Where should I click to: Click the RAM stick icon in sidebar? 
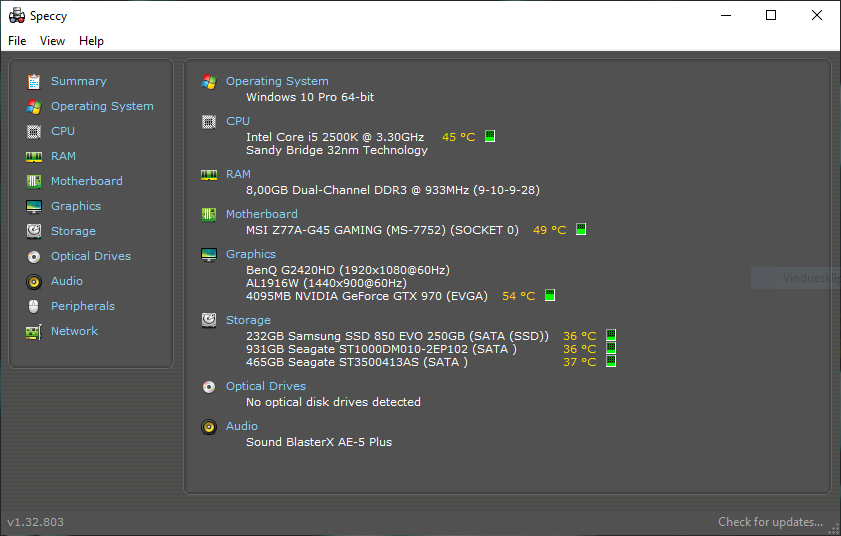pyautogui.click(x=34, y=157)
